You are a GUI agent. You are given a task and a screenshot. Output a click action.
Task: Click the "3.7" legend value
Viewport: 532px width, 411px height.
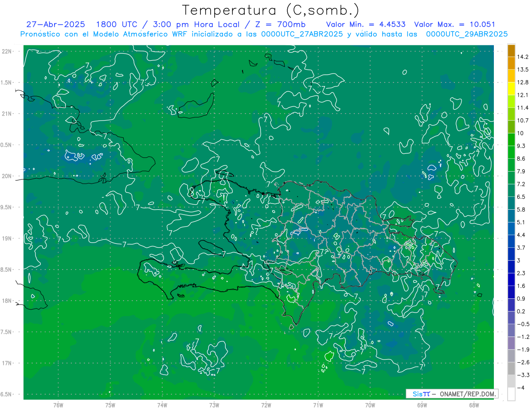521,248
